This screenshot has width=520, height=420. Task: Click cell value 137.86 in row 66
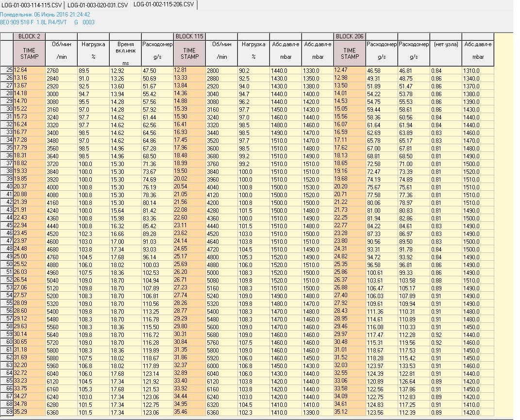click(x=414, y=389)
